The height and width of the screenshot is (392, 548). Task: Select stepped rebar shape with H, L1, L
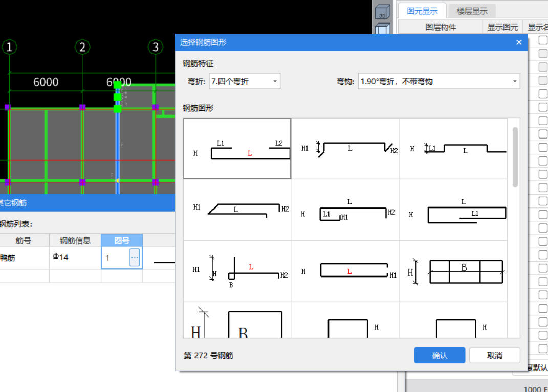453,149
